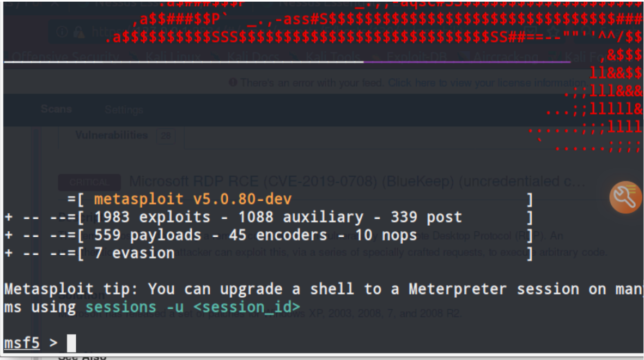Click the 'metasploit v5.0.80-dev' version text
This screenshot has width=644, height=360.
coord(193,199)
